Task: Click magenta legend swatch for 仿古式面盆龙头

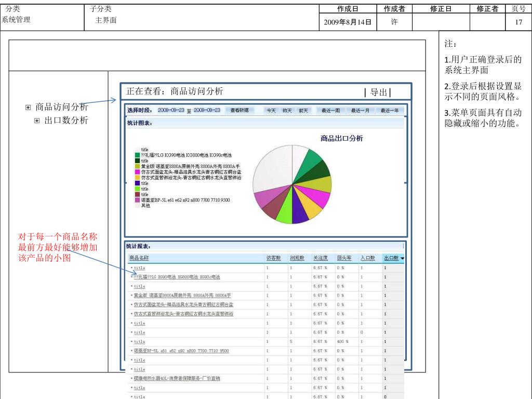Action: [137, 172]
